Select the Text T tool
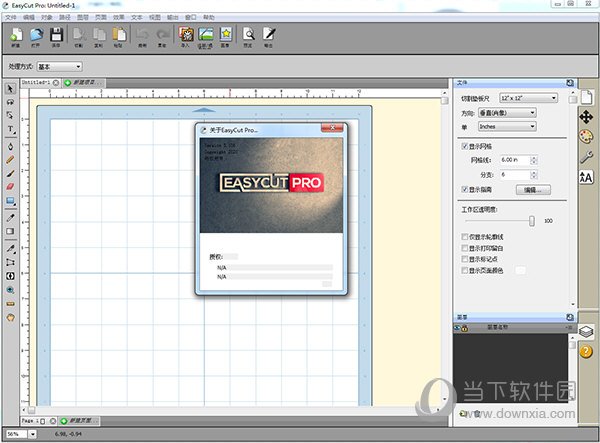Screen dimensions: 600x443 10,129
